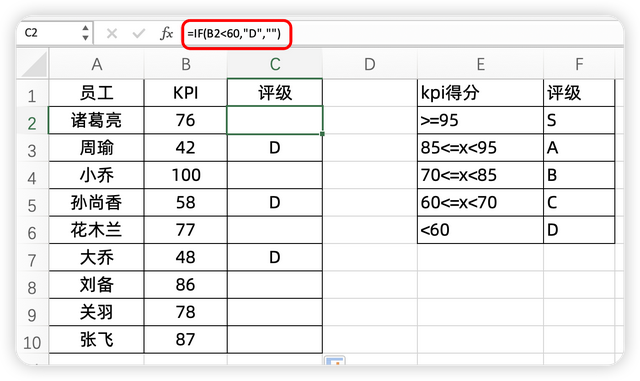Select row 6 header

pos(32,230)
